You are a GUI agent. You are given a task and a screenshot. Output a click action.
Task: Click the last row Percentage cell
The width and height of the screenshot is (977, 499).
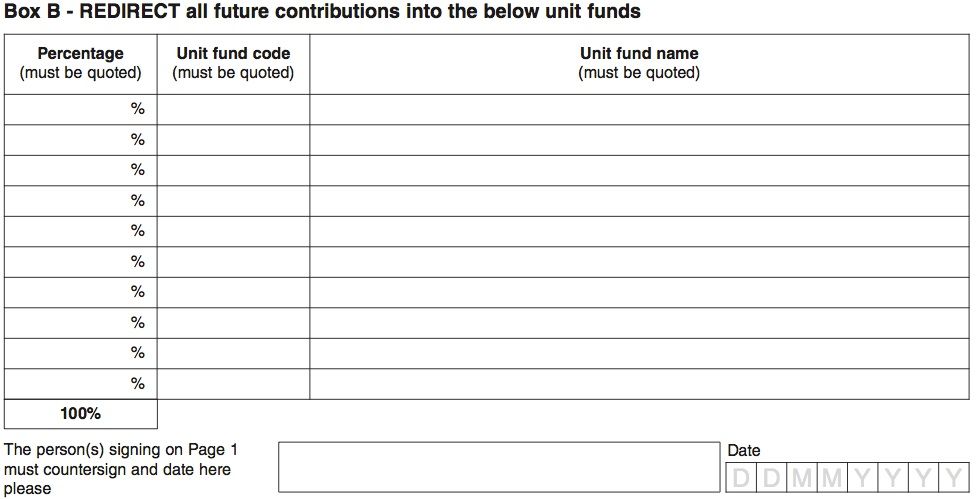[80, 384]
